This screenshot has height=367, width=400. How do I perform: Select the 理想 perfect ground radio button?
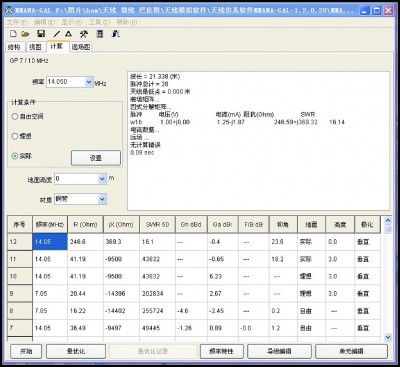(x=14, y=136)
